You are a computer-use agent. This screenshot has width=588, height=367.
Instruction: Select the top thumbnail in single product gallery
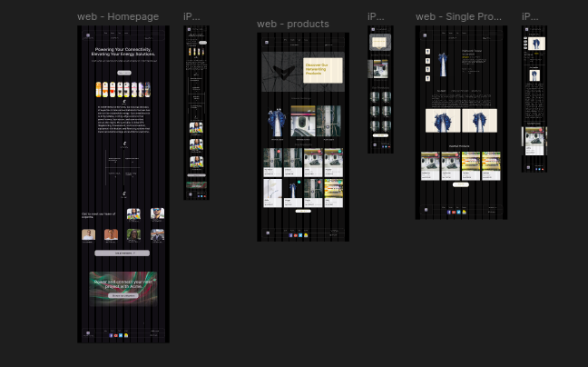tap(427, 52)
